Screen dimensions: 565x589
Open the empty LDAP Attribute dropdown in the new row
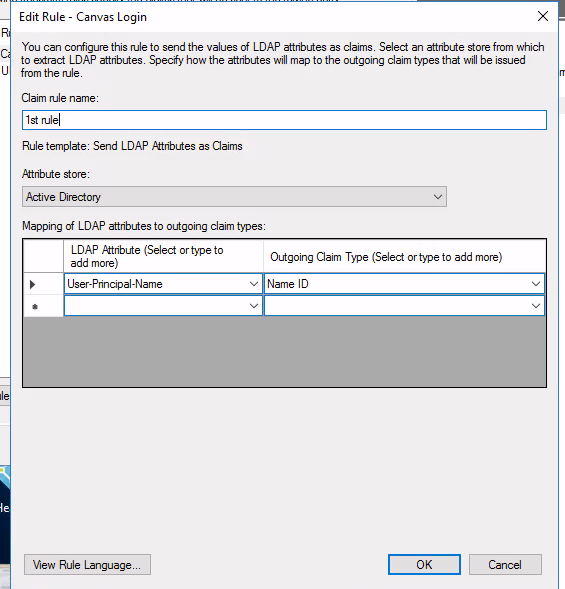click(254, 306)
